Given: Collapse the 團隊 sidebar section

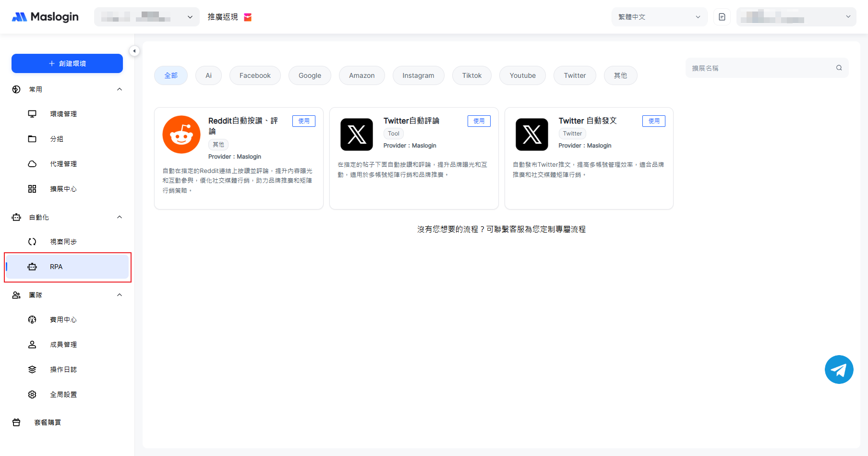Looking at the screenshot, I should coord(120,295).
